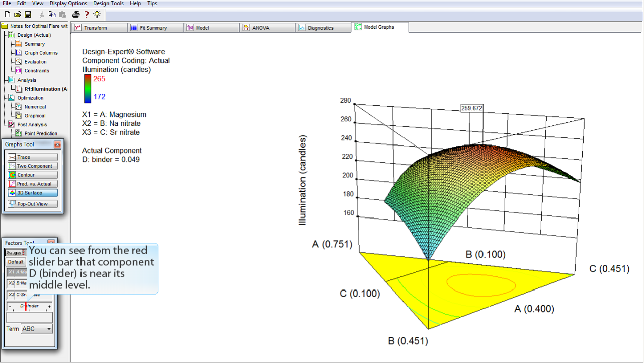Click the Evaluation magnifier node icon

pos(19,62)
